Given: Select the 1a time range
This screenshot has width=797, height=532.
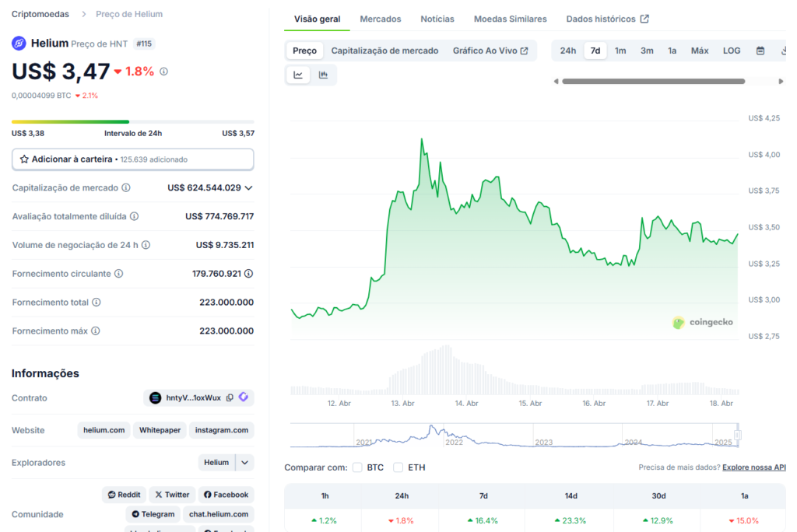Looking at the screenshot, I should click(672, 51).
